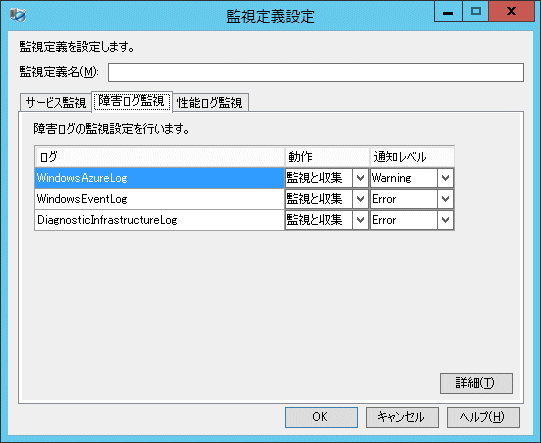Open the 性能ログ監視 tab
The image size is (541, 443).
coord(210,103)
